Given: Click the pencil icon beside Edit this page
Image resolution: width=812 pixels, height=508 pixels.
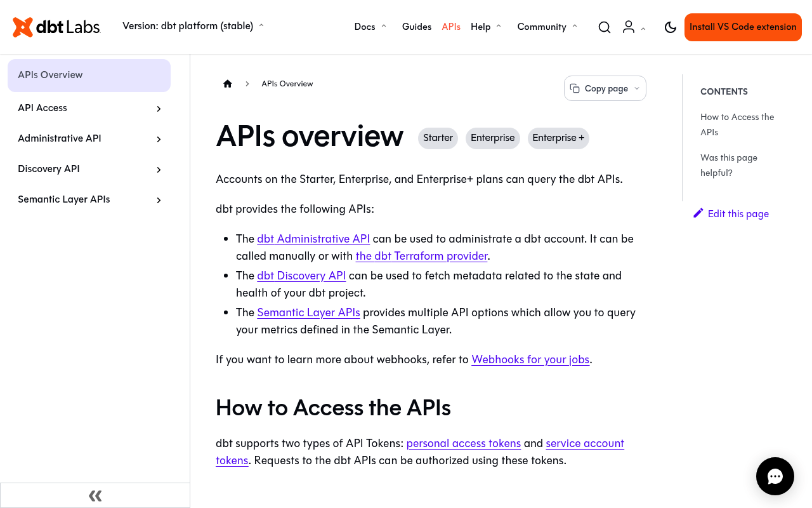Looking at the screenshot, I should 698,213.
